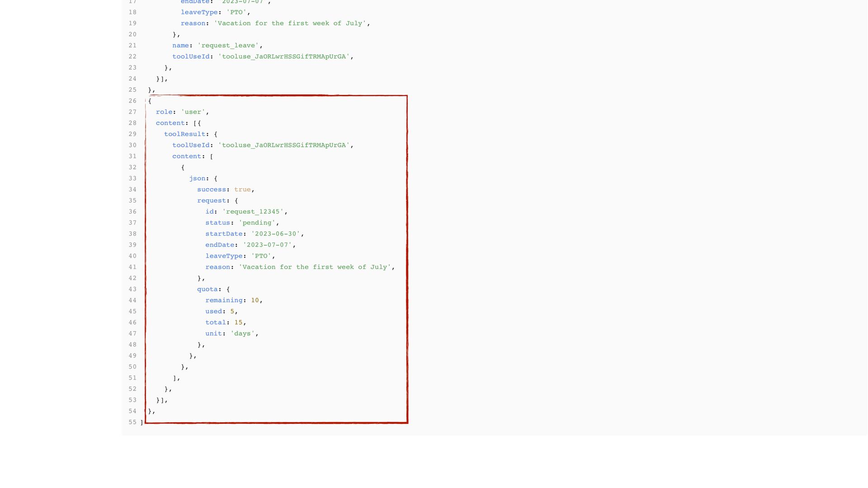Click the remaining value 10

255,300
